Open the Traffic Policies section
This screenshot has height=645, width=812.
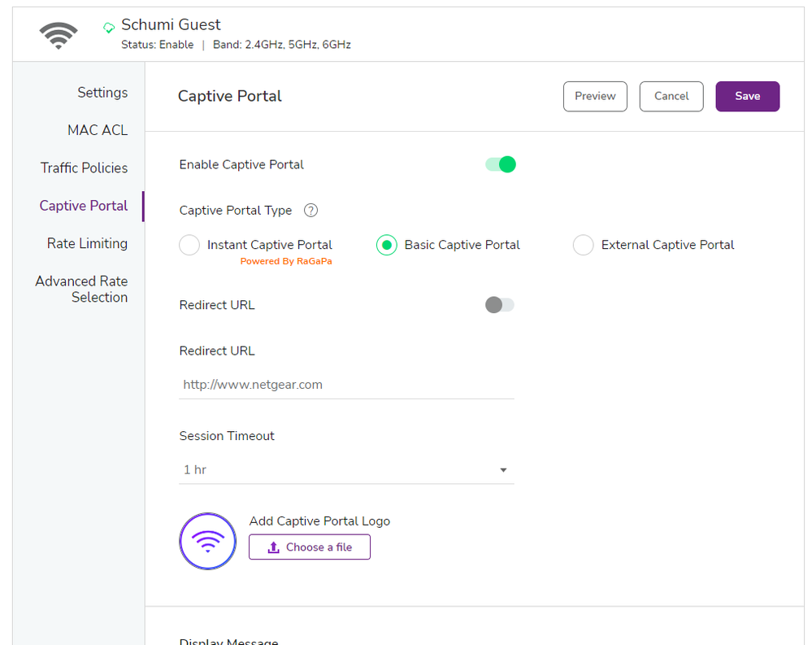tap(84, 168)
